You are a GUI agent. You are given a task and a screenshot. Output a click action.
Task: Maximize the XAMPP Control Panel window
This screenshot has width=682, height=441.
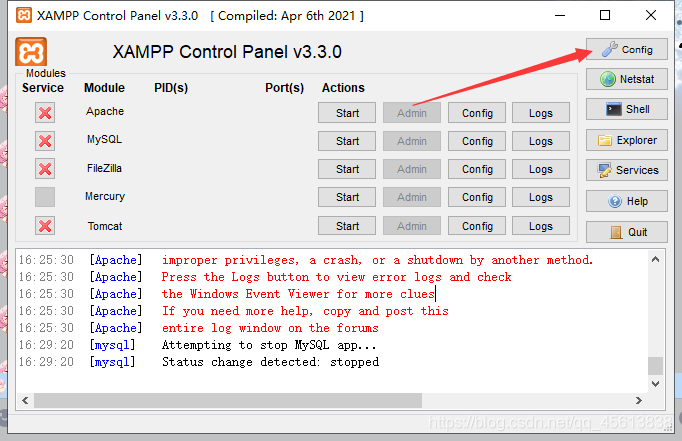click(x=605, y=15)
